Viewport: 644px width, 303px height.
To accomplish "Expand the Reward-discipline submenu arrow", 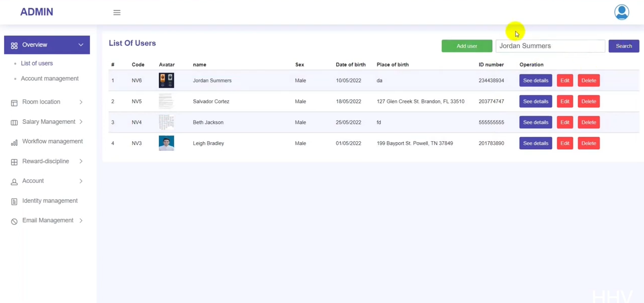I will point(81,161).
